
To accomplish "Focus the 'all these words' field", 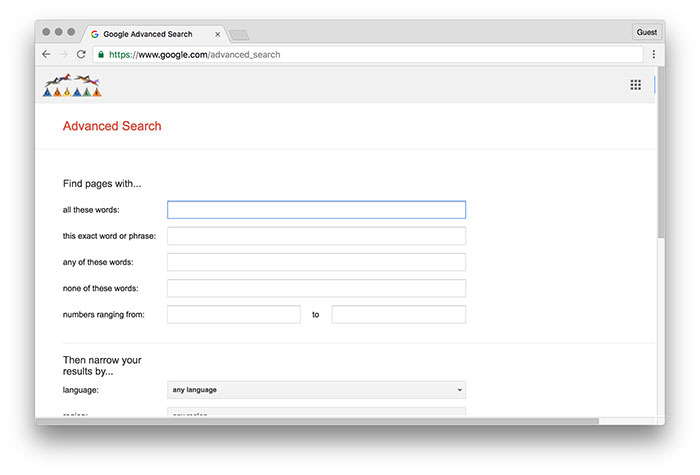I will 316,210.
